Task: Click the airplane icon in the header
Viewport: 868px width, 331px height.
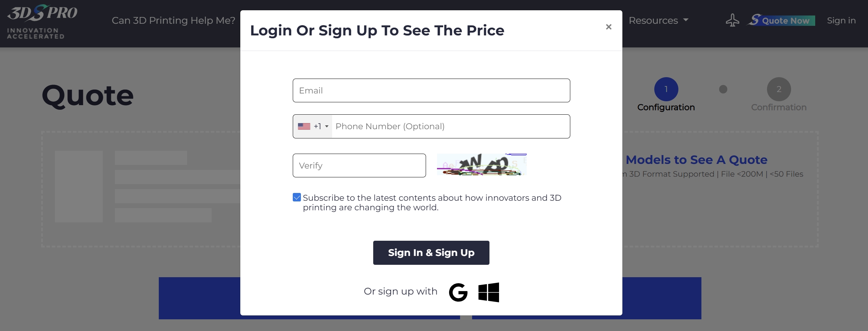Action: click(x=732, y=21)
